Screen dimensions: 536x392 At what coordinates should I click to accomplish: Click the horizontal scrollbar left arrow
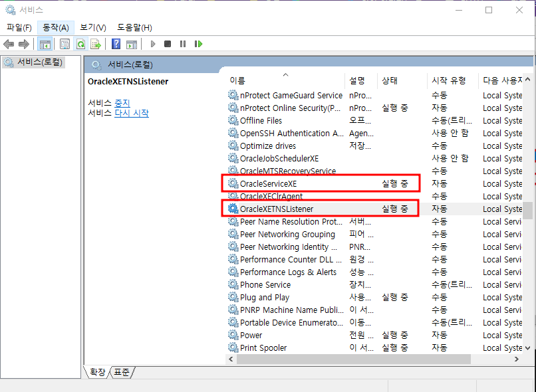tap(231, 359)
